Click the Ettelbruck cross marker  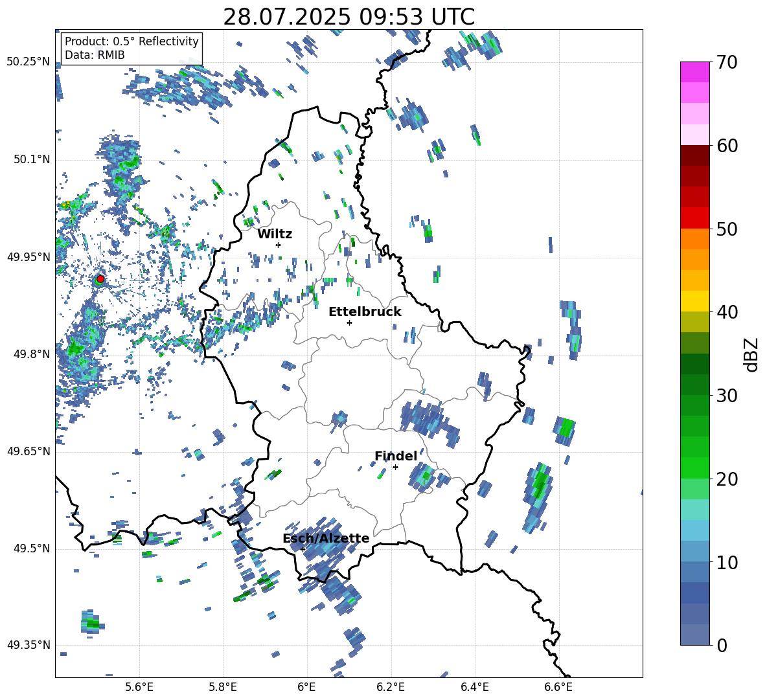pyautogui.click(x=349, y=322)
